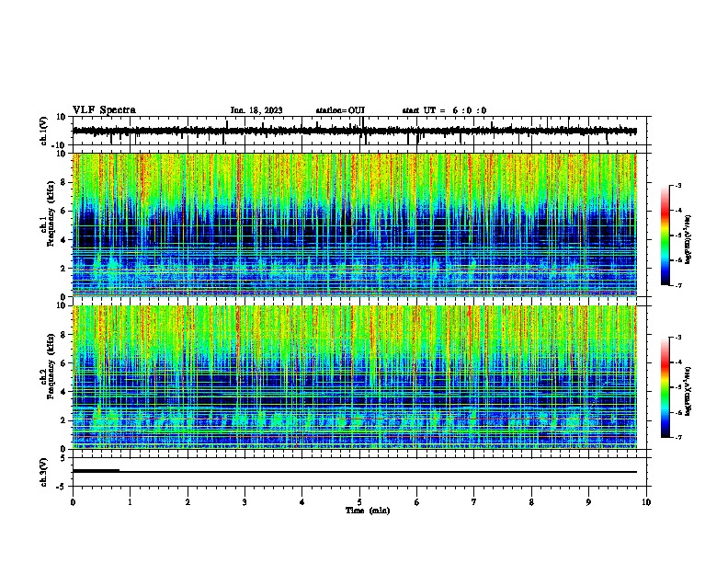Click the ch.2 "Frequency (kHz)" axis label
Viewport: 728px width, 563px height.
pos(51,366)
